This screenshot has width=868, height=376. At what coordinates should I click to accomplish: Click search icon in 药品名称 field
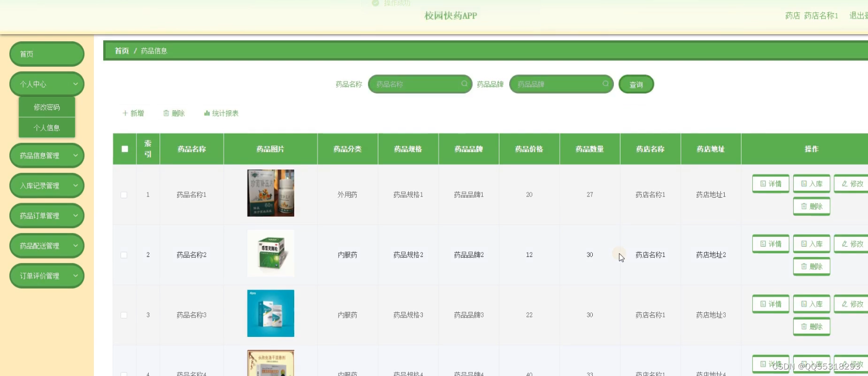coord(464,84)
